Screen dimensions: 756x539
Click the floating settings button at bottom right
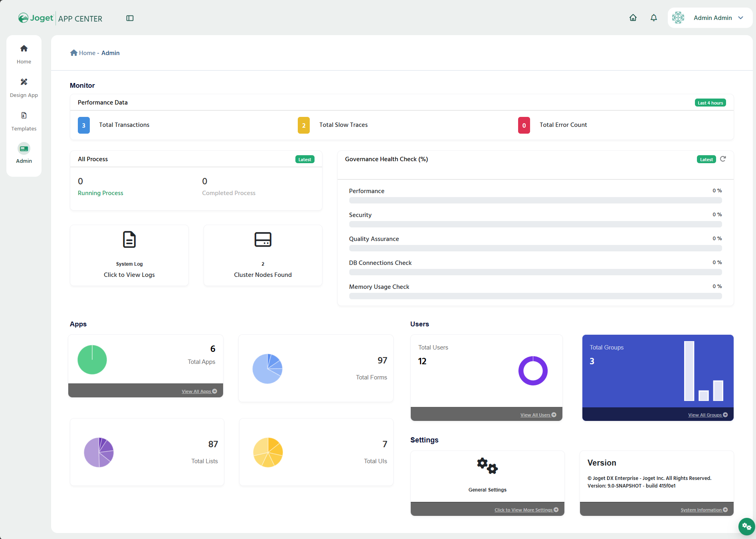(x=746, y=526)
